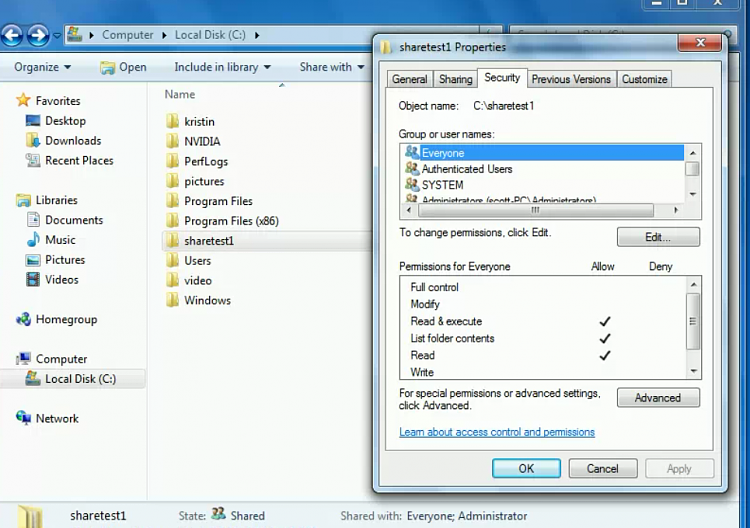Viewport: 750px width, 528px height.
Task: Click Cancel in sharetest1 Properties
Action: pyautogui.click(x=603, y=468)
